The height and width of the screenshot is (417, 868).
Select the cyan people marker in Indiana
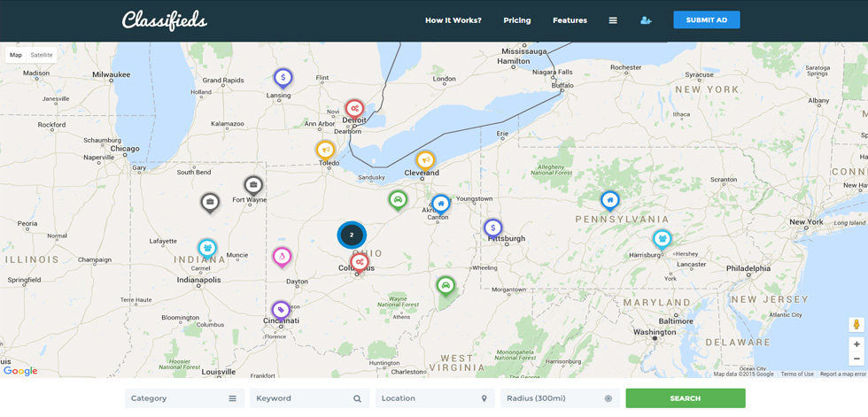pos(207,248)
